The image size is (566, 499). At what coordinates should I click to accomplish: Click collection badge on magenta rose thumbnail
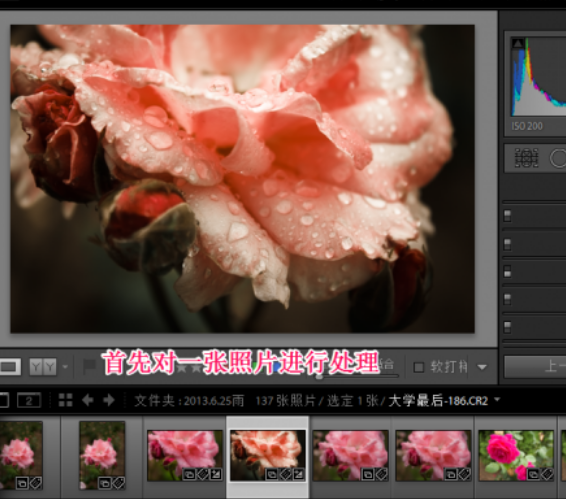534,474
